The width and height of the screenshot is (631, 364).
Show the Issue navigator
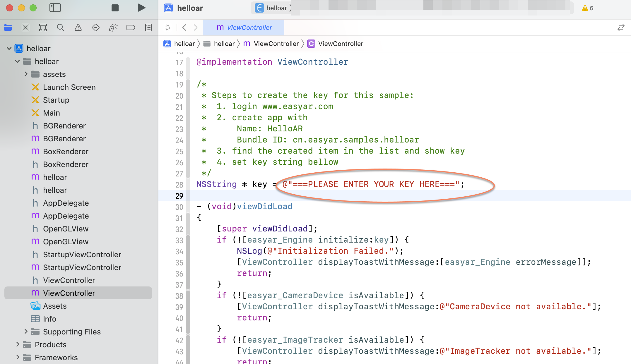(x=78, y=28)
